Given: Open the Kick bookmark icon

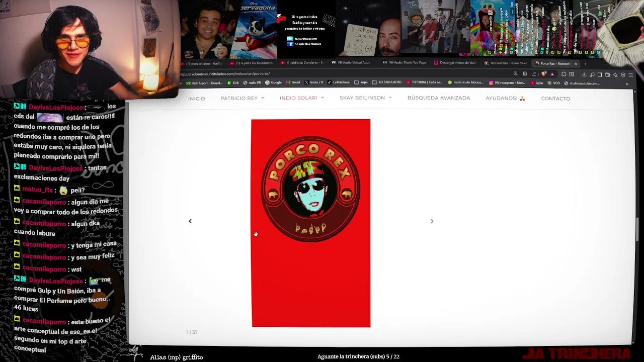Looking at the screenshot, I should 232,83.
